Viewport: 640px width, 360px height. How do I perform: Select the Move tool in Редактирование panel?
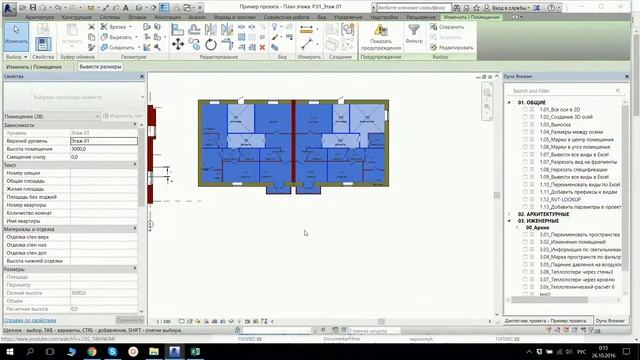(x=178, y=44)
